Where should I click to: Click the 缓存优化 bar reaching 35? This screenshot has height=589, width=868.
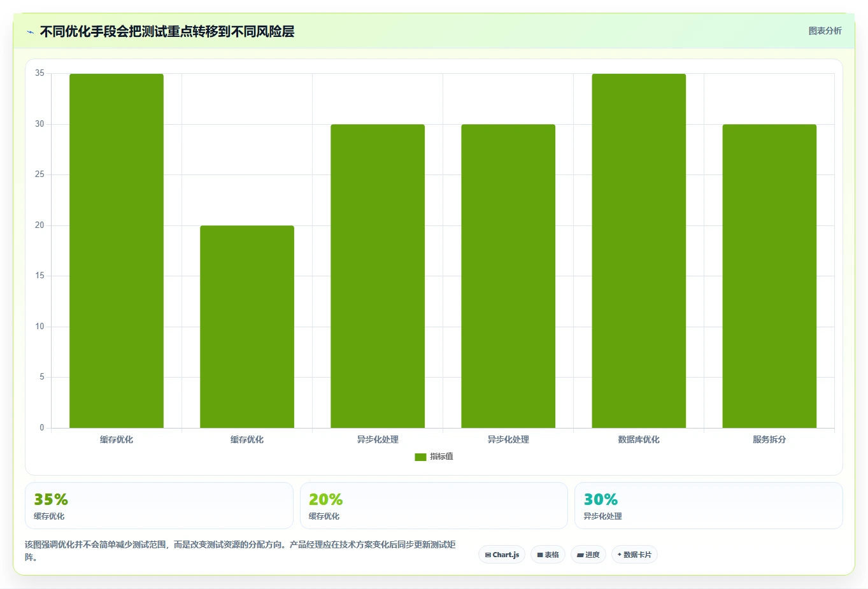click(x=117, y=251)
